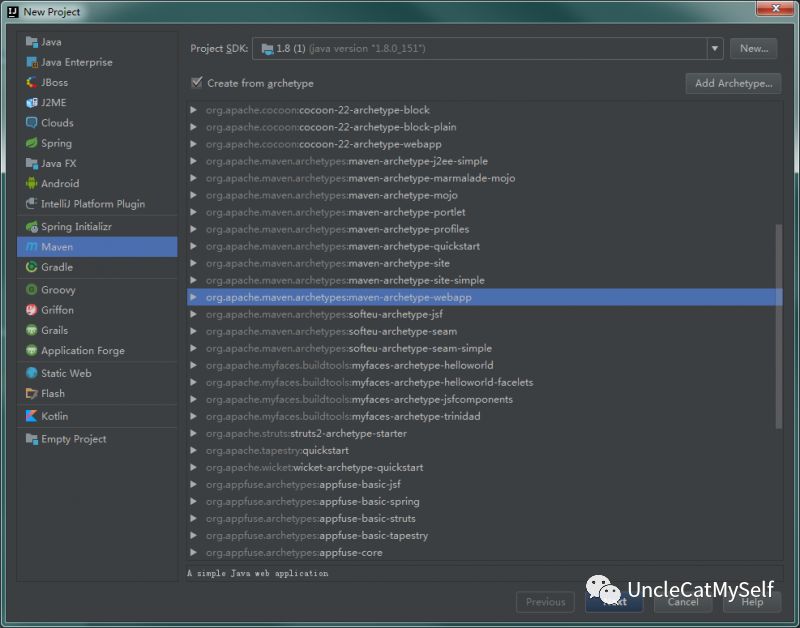Expand maven-archetype-quickstart arrow
Viewport: 800px width, 628px height.
tap(193, 246)
